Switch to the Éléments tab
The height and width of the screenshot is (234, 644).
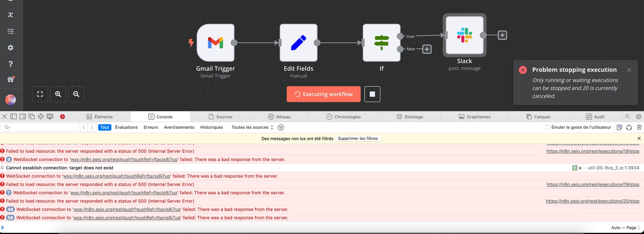coord(100,116)
